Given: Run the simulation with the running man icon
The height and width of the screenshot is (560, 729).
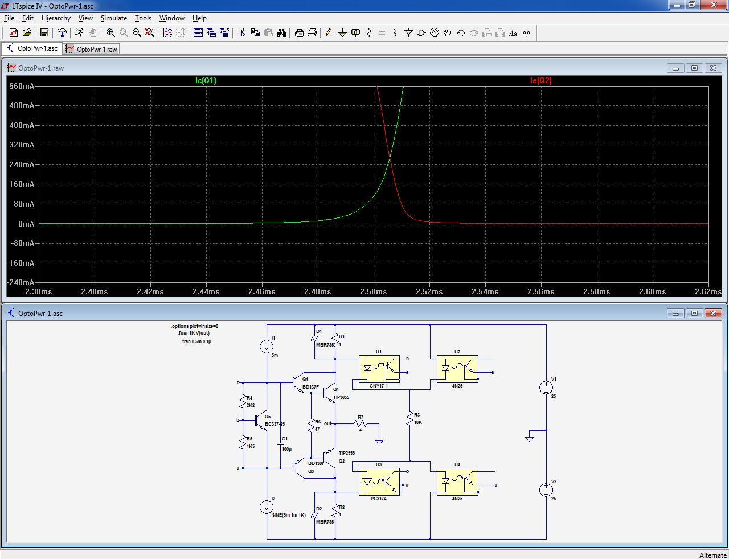Looking at the screenshot, I should click(80, 33).
